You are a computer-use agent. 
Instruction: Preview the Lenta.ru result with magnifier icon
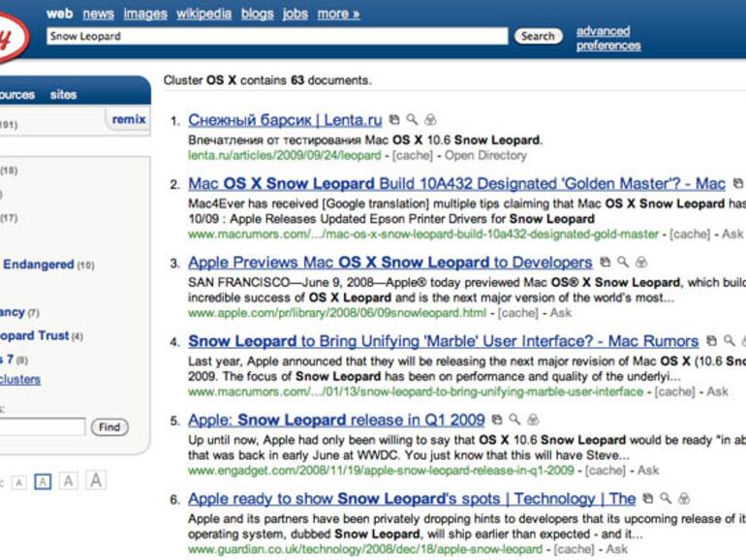[412, 120]
